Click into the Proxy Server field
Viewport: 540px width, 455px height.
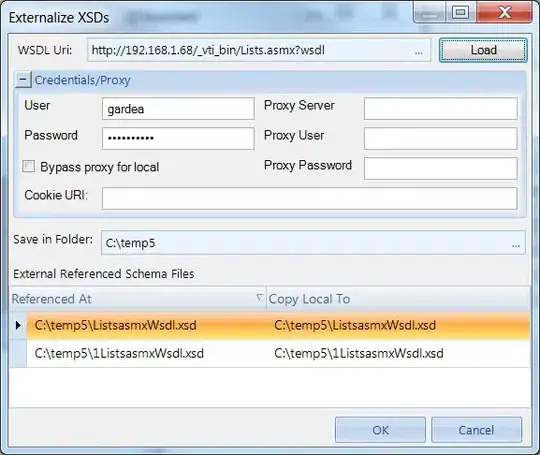[x=440, y=109]
